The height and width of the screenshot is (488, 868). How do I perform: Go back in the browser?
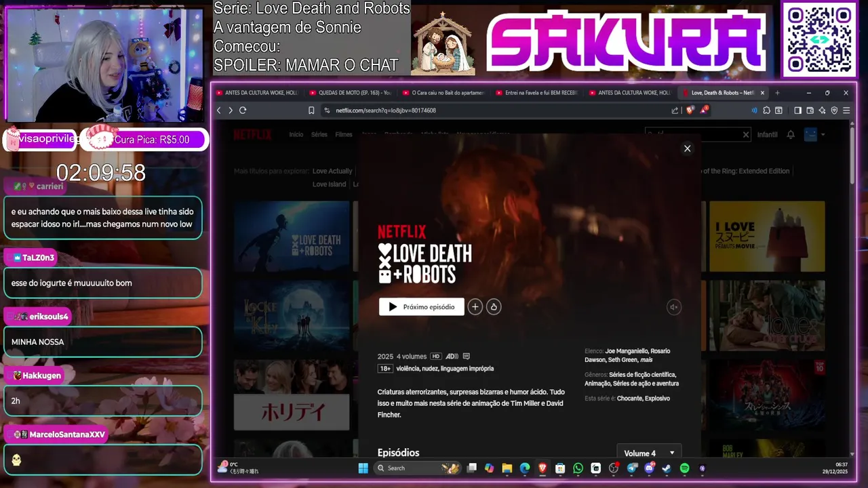[x=219, y=110]
